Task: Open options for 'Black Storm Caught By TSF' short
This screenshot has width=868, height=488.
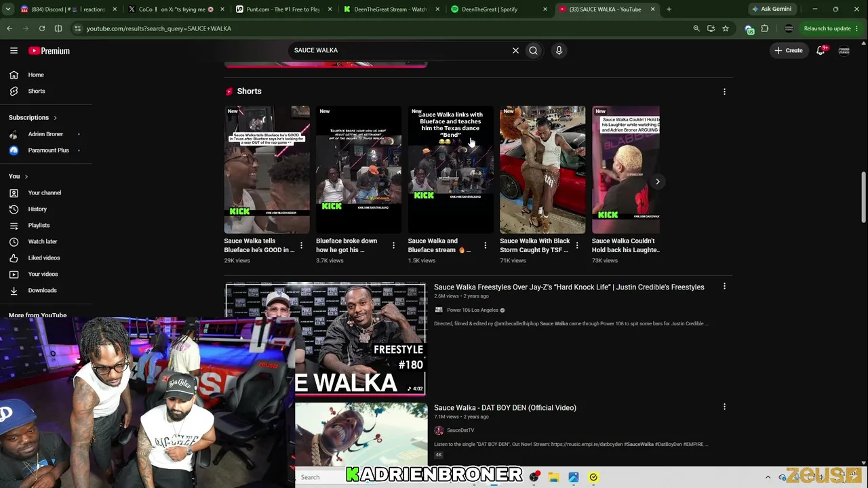Action: click(x=577, y=245)
